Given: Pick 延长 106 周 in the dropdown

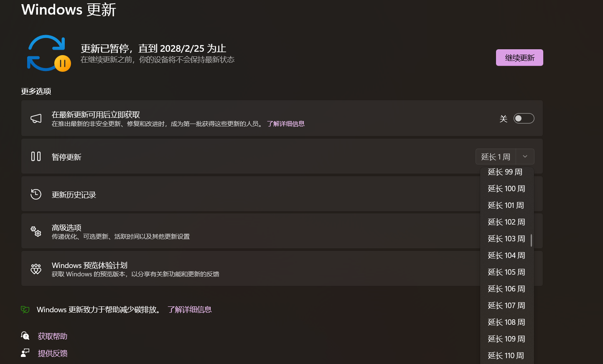Looking at the screenshot, I should [x=507, y=289].
